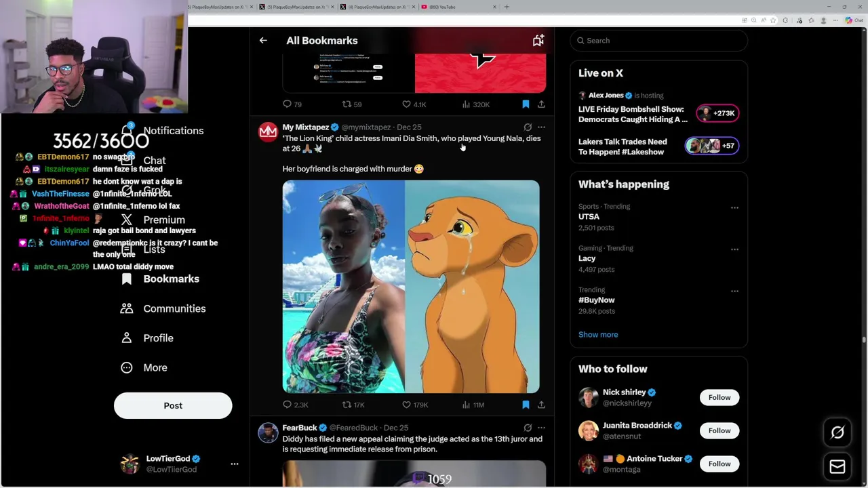Open My Mixtapez profile avatar
Image resolution: width=868 pixels, height=488 pixels.
[x=269, y=131]
